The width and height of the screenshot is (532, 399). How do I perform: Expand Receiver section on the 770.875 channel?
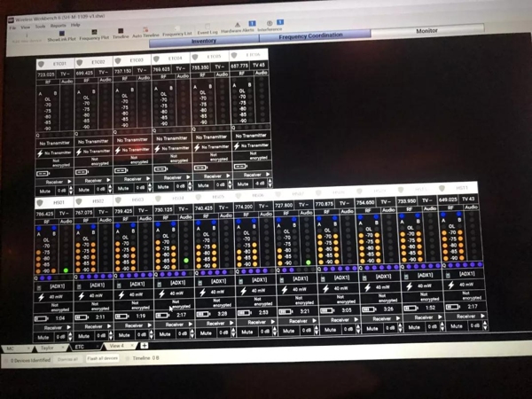point(340,320)
